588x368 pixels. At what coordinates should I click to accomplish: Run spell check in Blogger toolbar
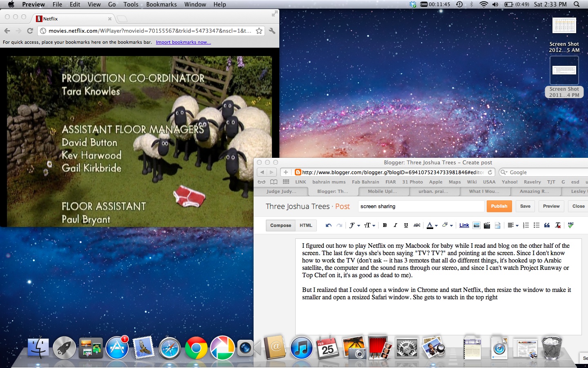point(570,225)
